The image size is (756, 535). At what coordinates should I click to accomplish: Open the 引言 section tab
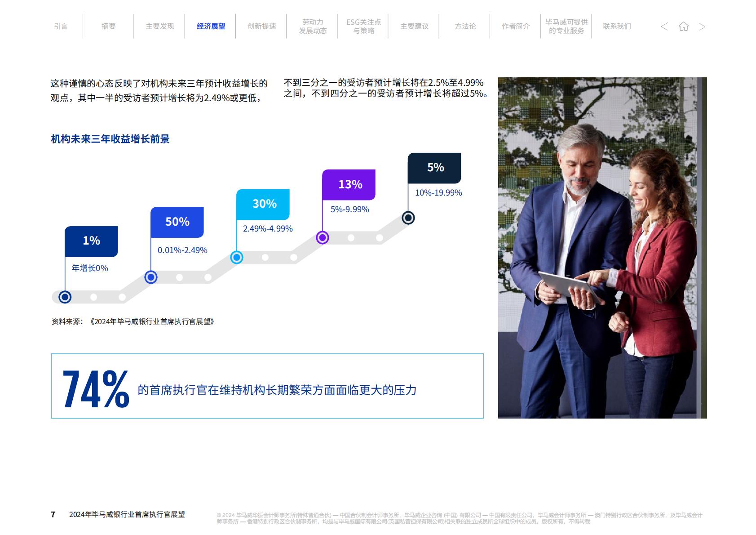pyautogui.click(x=61, y=26)
